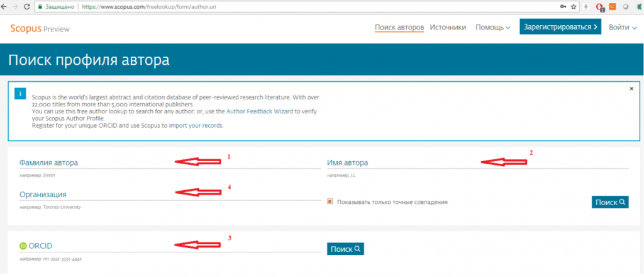Click the saved-password key icon in address bar
Image resolution: width=644 pixels, height=277 pixels.
pos(563,6)
